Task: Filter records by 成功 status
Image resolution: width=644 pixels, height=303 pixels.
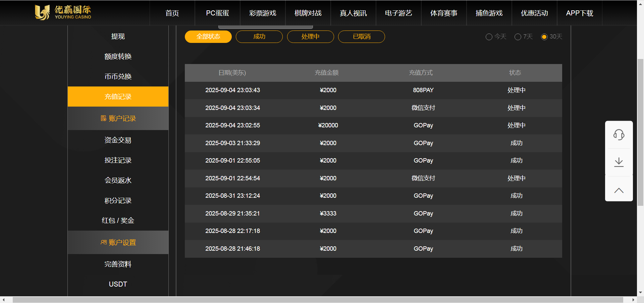Action: pos(259,37)
